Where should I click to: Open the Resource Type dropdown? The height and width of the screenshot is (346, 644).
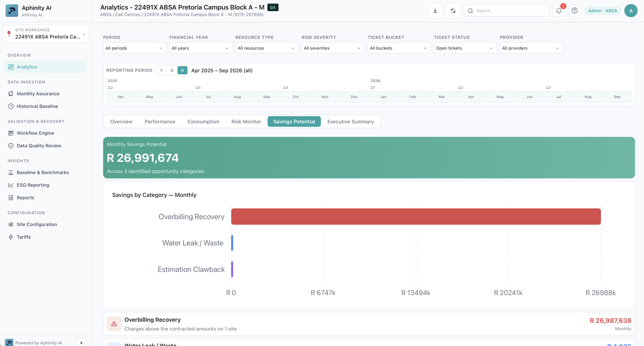click(x=267, y=48)
